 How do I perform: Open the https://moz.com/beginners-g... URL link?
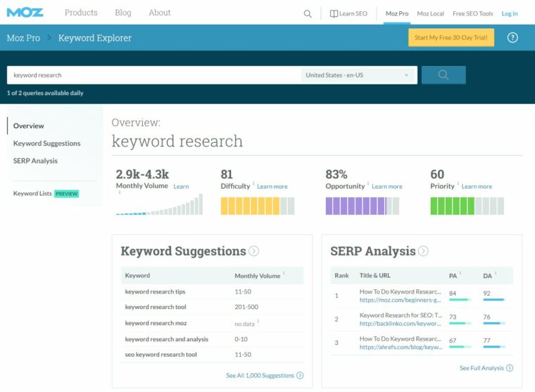point(400,301)
